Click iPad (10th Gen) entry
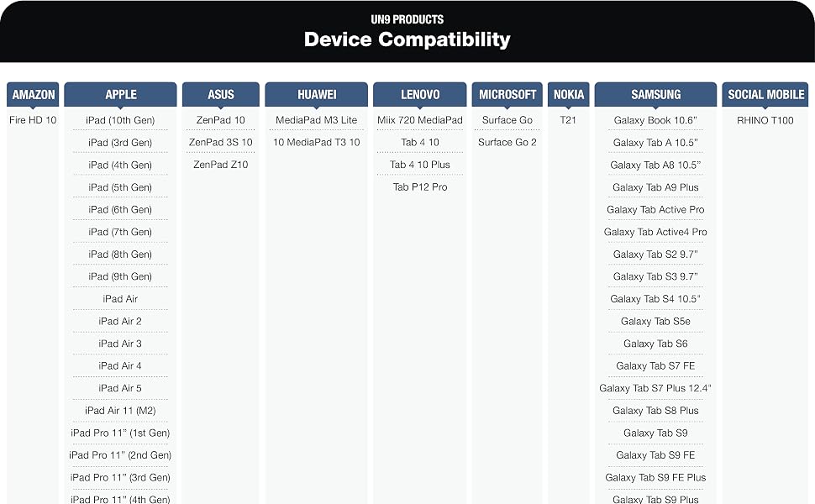The width and height of the screenshot is (815, 504). 120,120
